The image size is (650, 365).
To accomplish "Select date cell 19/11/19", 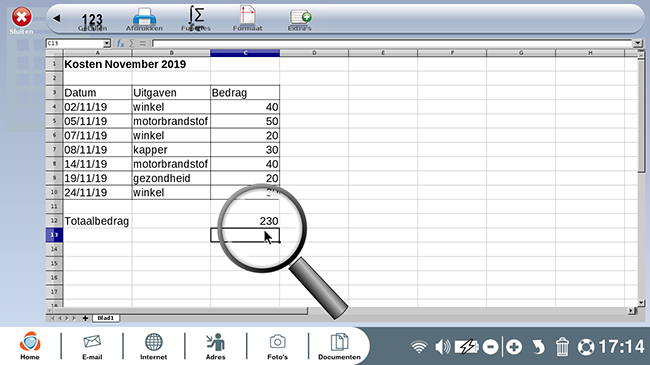I will [x=97, y=178].
